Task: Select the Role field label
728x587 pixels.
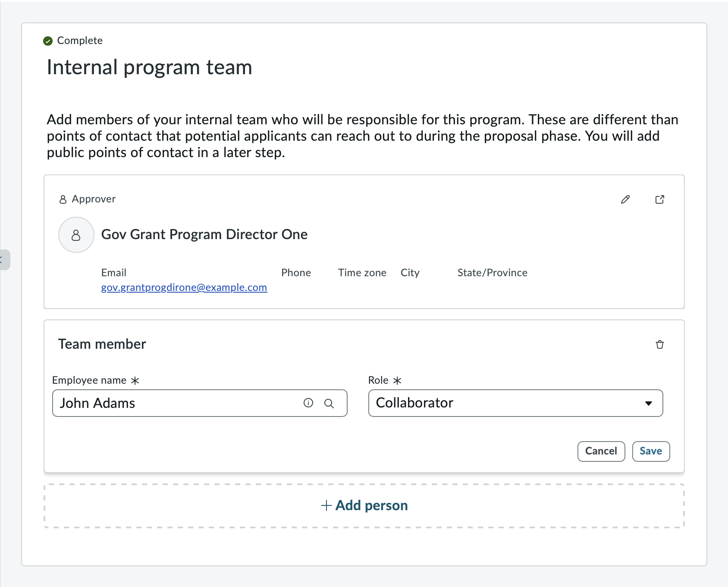Action: 378,380
